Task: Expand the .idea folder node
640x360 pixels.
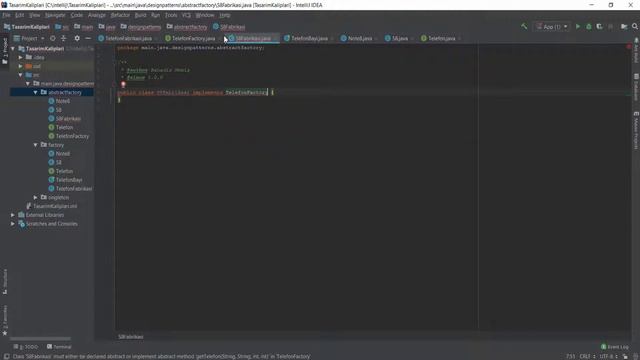Action: coord(20,58)
